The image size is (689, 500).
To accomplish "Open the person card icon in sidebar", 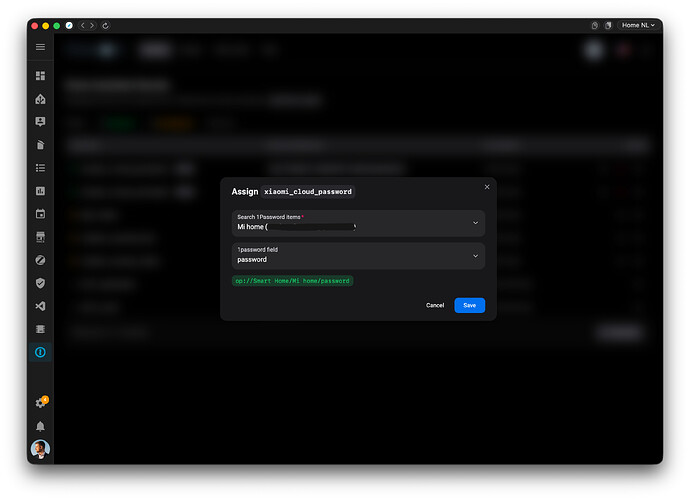I will (x=40, y=122).
